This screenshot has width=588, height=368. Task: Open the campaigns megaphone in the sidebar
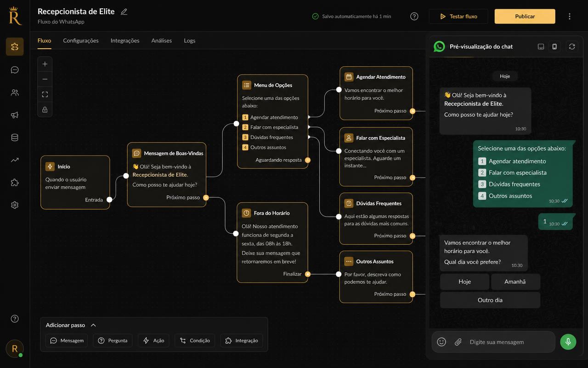(15, 115)
